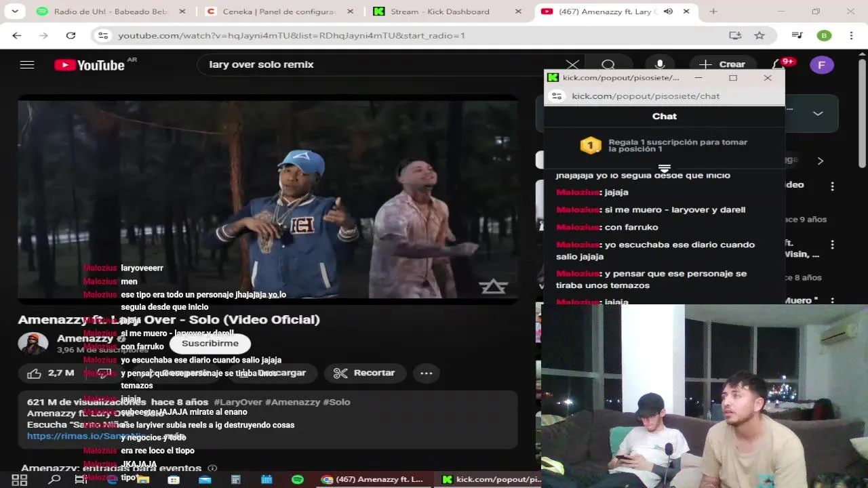This screenshot has width=868, height=488.
Task: Switch to Ceneka Panel de configuración tab
Action: point(280,12)
